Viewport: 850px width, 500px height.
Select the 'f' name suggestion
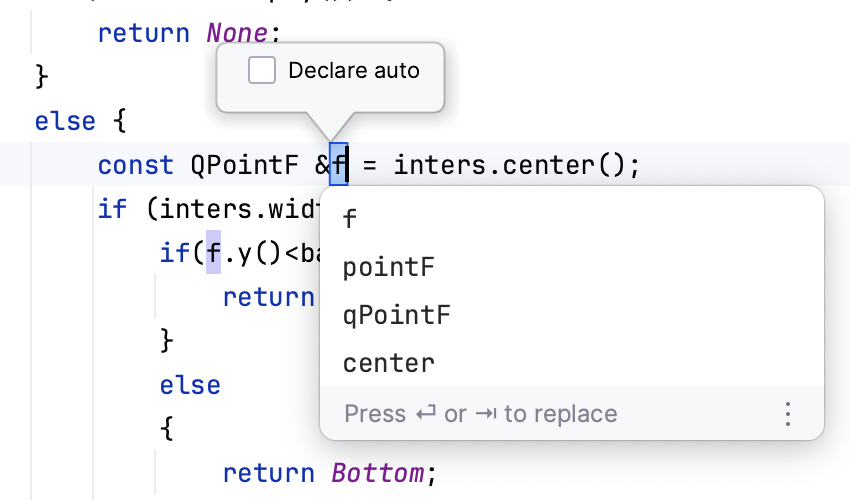point(349,218)
